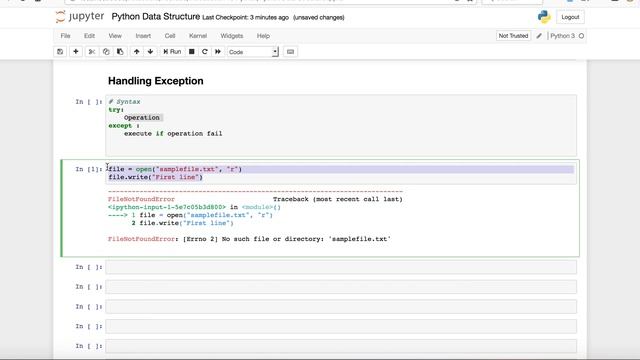Interrupt the kernel with the stop icon
Screen dimensions: 640x360
pos(191,52)
